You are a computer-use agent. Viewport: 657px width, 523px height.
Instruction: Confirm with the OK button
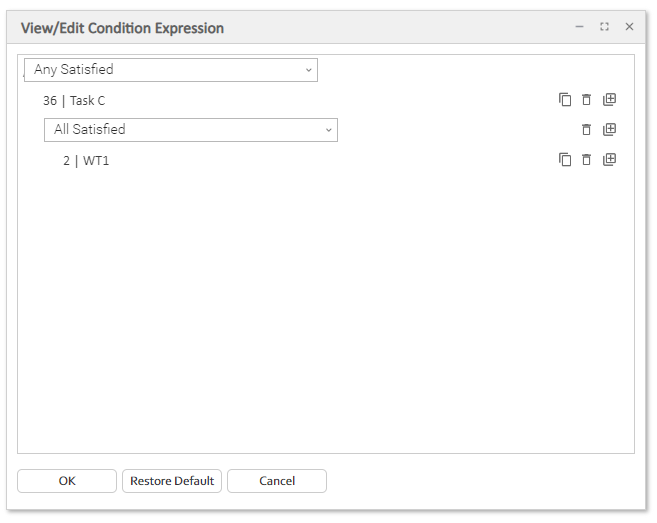pyautogui.click(x=67, y=481)
